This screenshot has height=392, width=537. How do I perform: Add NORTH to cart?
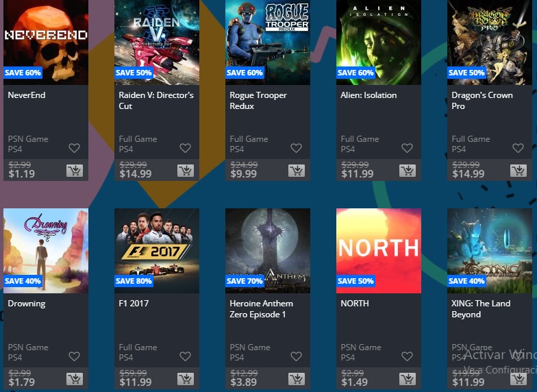coord(408,378)
